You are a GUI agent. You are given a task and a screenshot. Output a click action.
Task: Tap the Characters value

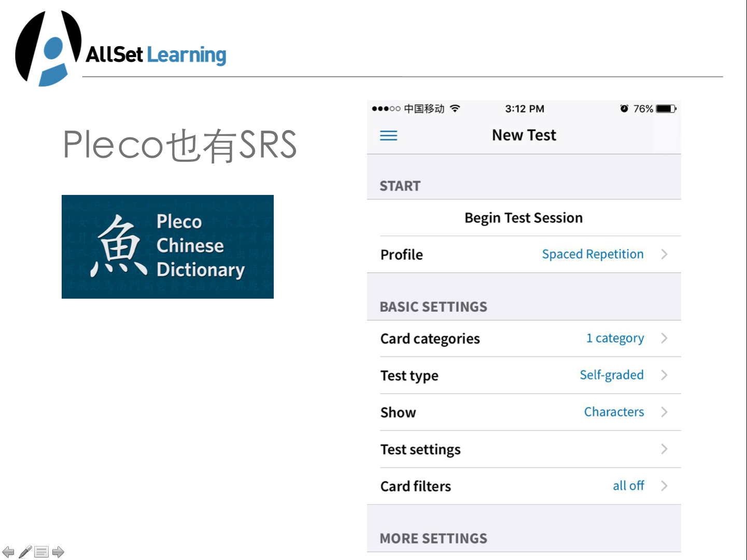(614, 412)
